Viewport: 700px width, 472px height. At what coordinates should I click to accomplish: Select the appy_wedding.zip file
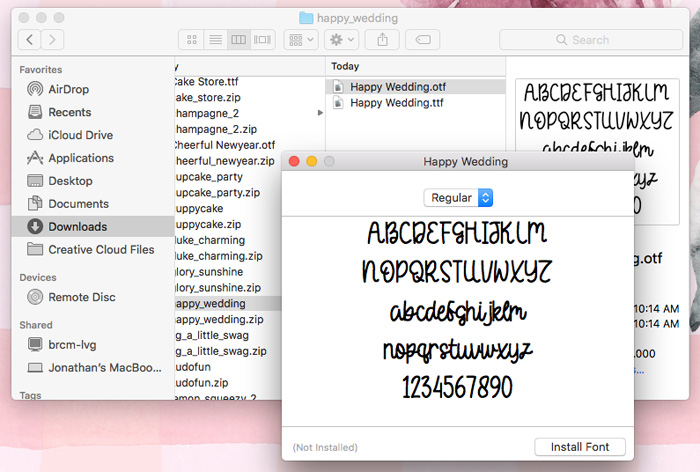[220, 319]
